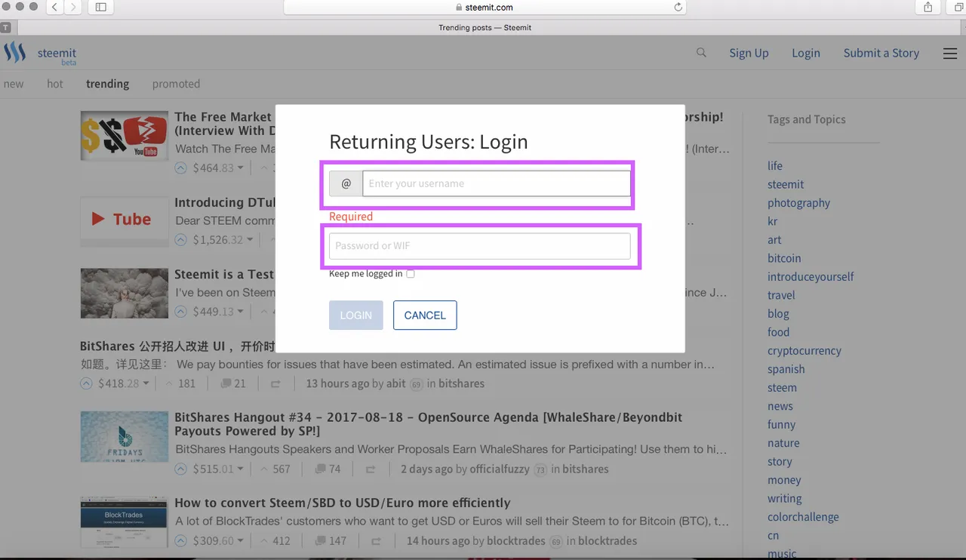The width and height of the screenshot is (966, 560).
Task: Click the steemit.com address bar
Action: [485, 7]
